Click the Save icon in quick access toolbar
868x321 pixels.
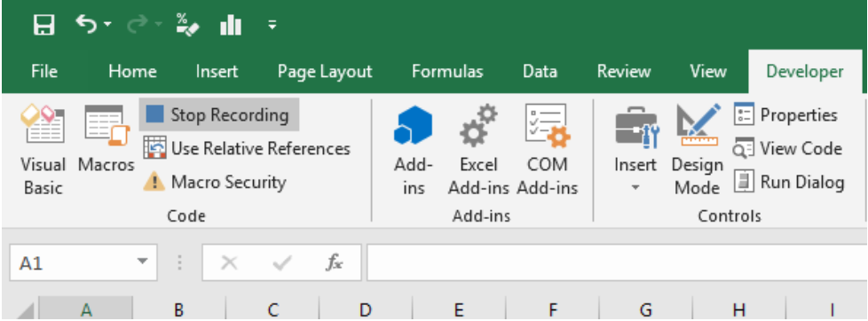[x=43, y=25]
